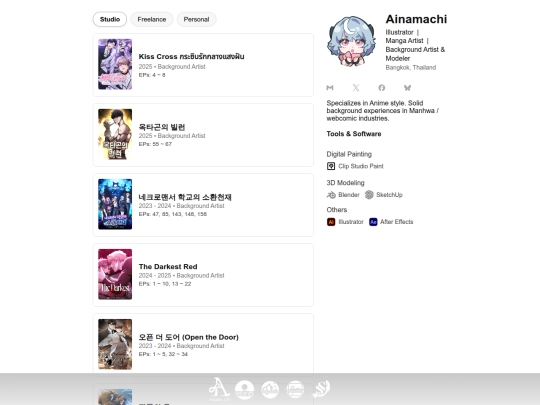
Task: Click the 3D Modeling category label
Action: 345,183
